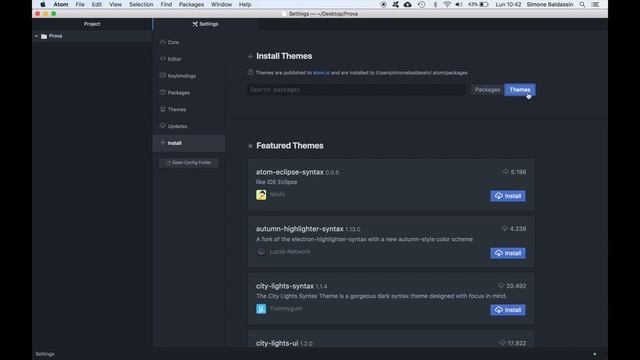
Task: Open the File menu
Action: coord(80,4)
